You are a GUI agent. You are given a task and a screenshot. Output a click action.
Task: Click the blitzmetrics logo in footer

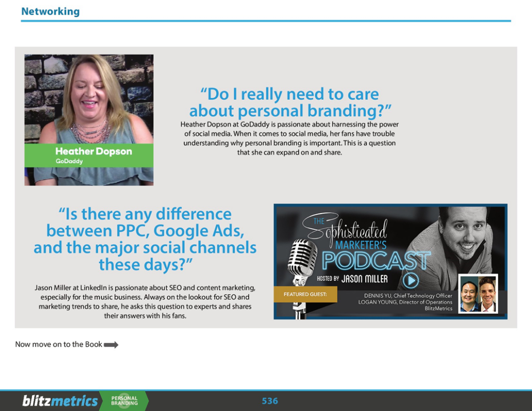pos(60,401)
